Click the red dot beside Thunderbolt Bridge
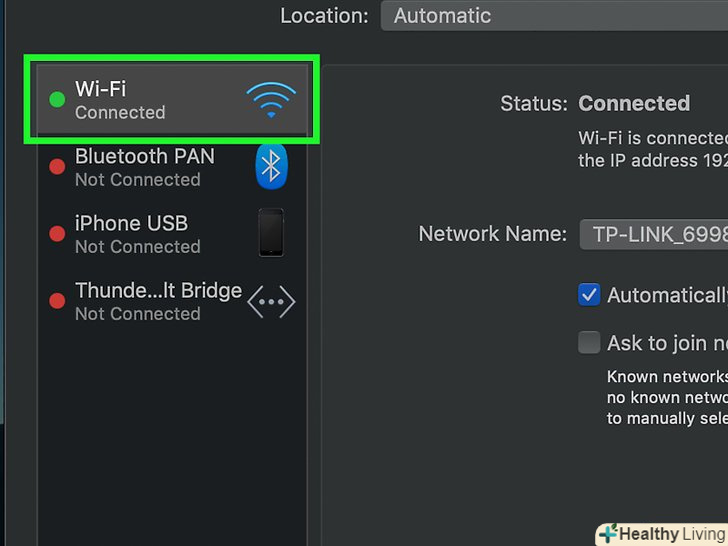This screenshot has width=728, height=546. pyautogui.click(x=57, y=300)
